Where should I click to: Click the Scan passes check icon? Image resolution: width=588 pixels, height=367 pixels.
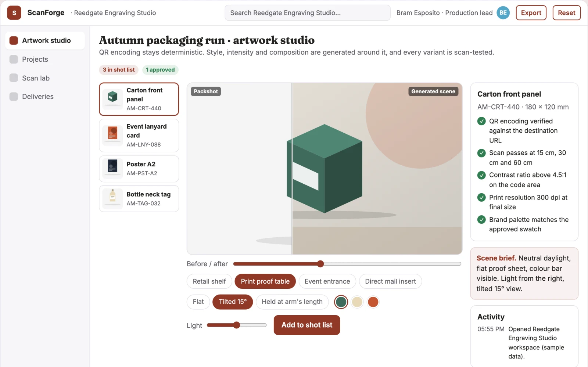click(481, 153)
